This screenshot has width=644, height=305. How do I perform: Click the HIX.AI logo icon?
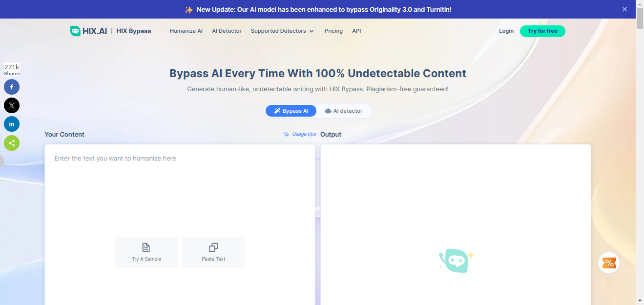75,31
